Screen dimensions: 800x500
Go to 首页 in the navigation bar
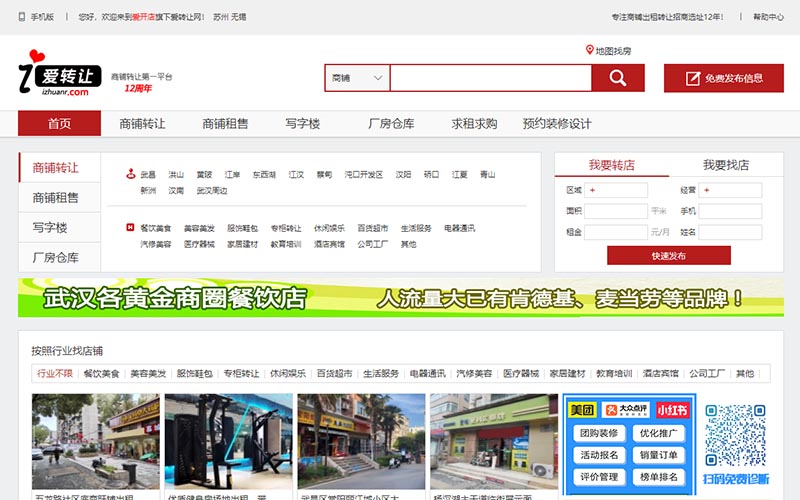tap(59, 123)
